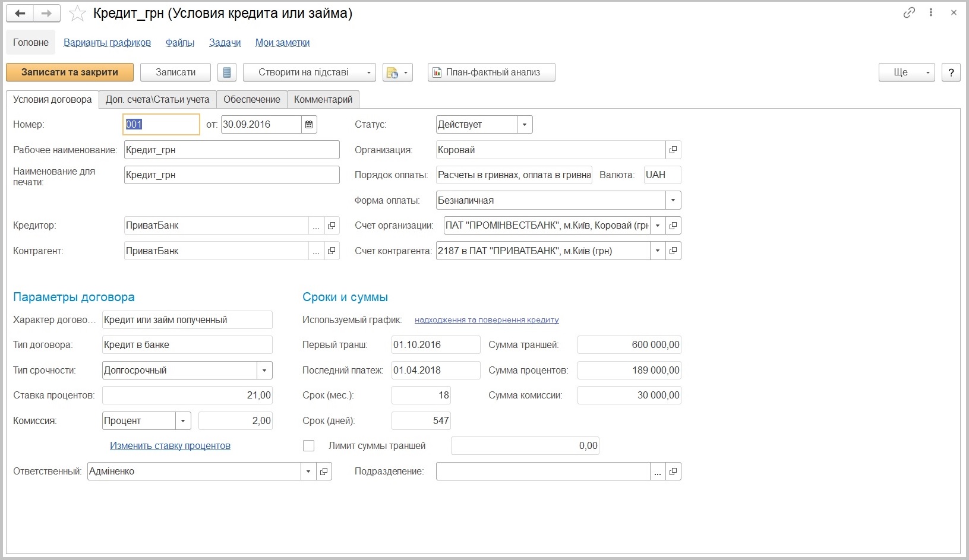Add the form to favorites star
Screen dimensions: 969x560
(x=77, y=13)
